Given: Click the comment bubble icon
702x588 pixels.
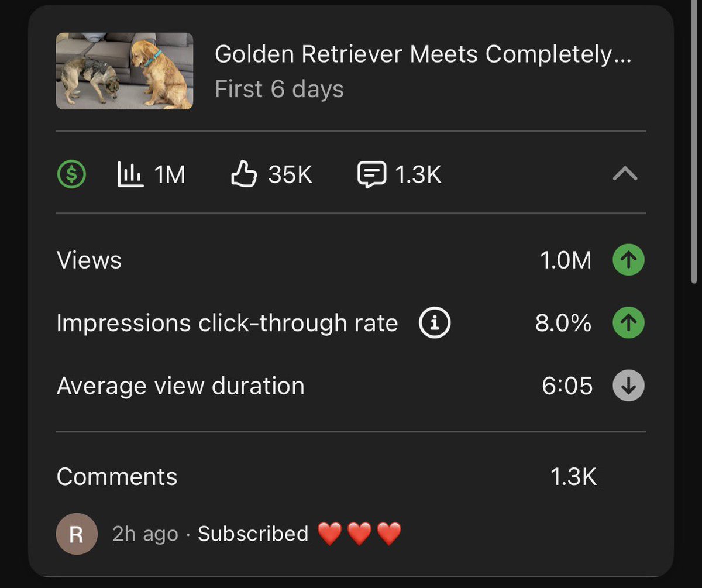Looking at the screenshot, I should 371,175.
